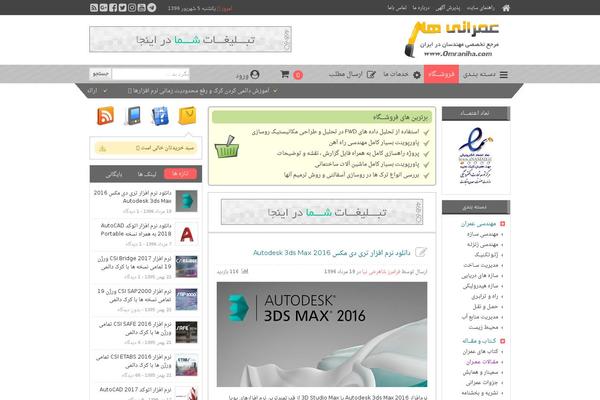Click the green shopping basket icon
Screen dimensions: 600x400
pyautogui.click(x=227, y=147)
